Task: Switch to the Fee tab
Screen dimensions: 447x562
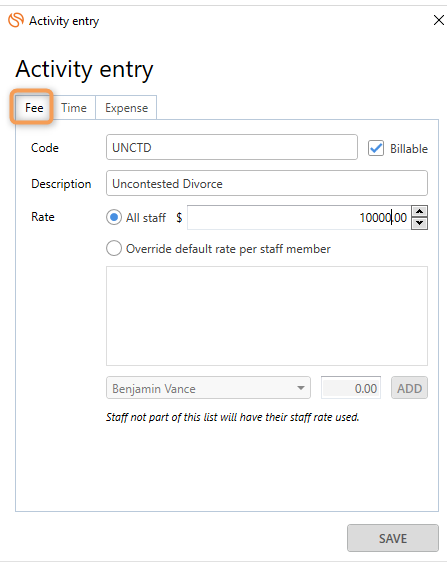Action: pos(34,108)
